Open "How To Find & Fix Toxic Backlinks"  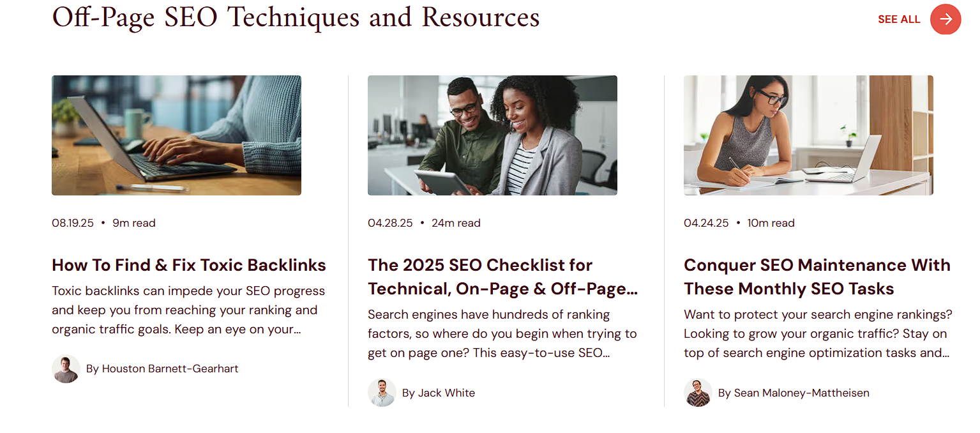189,265
